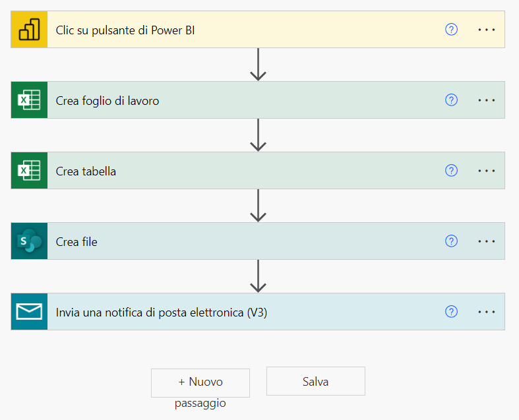Open the ellipsis menu of email notification step
The image size is (519, 420).
click(x=486, y=312)
